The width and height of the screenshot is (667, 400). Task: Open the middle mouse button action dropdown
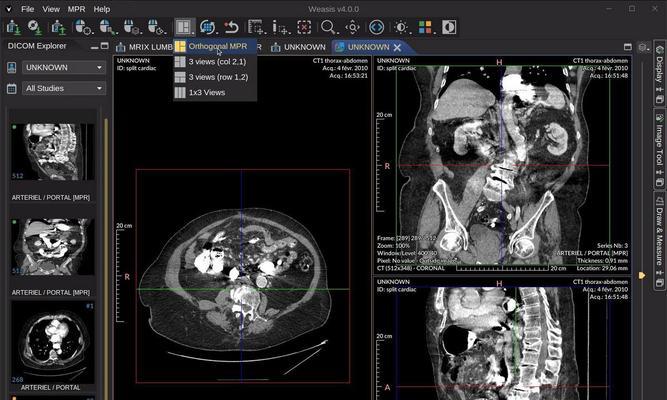click(x=107, y=27)
